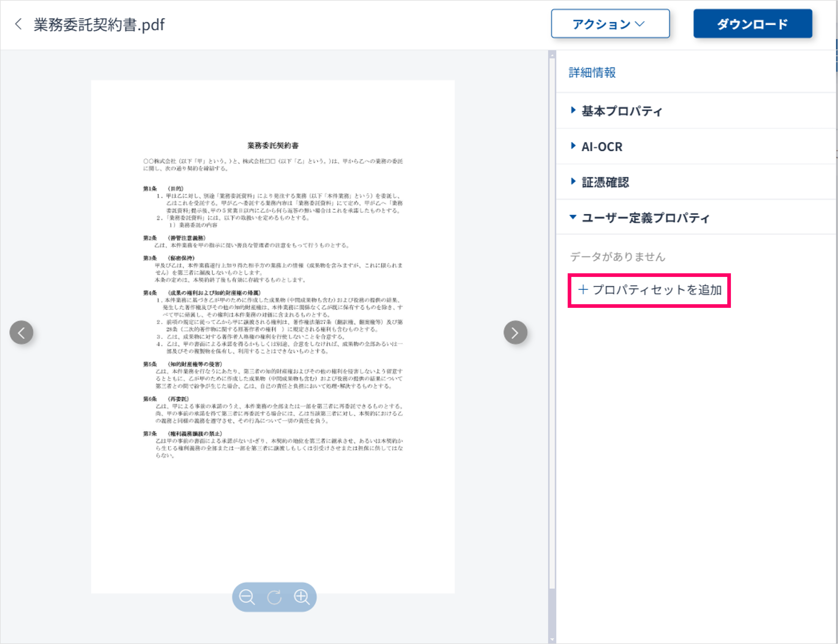This screenshot has height=644, width=838.
Task: Select the 詳細情報 tab
Action: (592, 72)
